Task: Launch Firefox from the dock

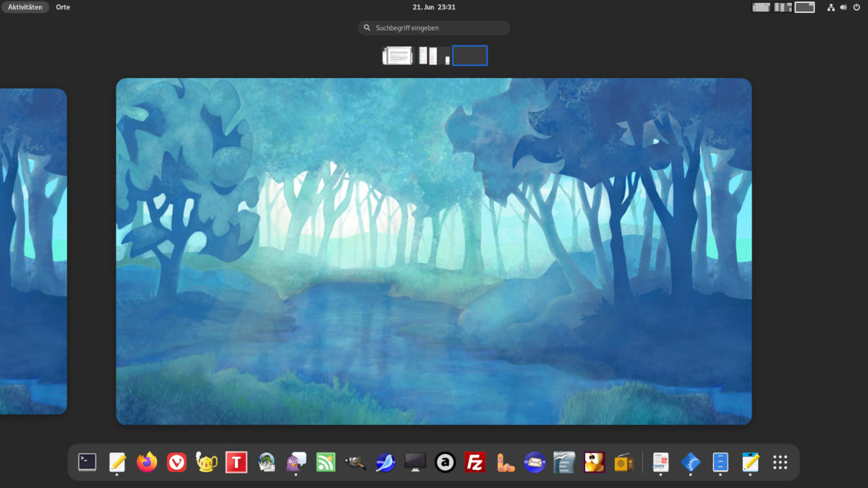Action: pos(147,462)
